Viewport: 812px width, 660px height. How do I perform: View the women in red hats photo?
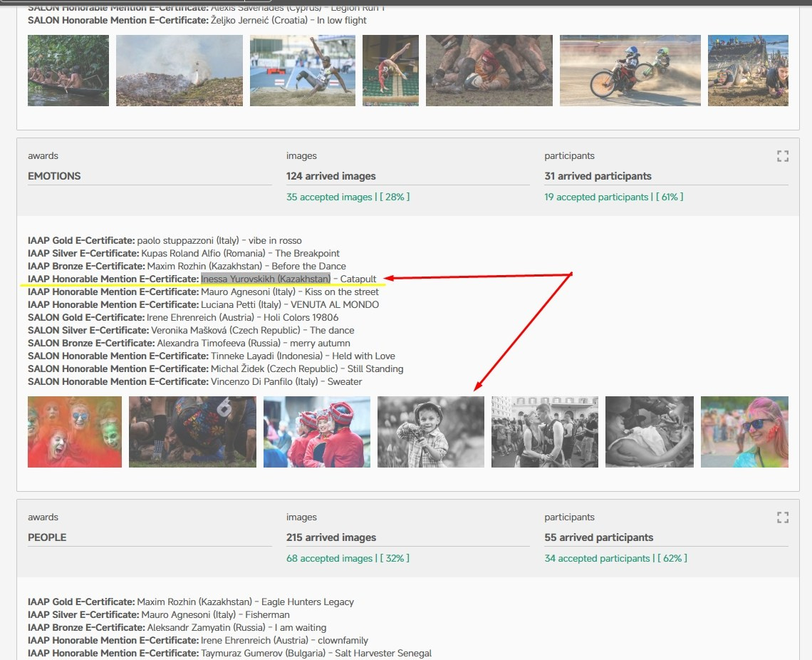[x=316, y=432]
